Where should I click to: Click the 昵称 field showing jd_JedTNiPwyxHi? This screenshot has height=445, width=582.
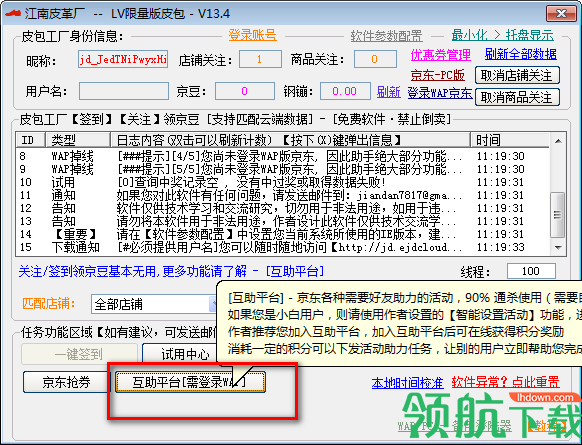coord(123,59)
